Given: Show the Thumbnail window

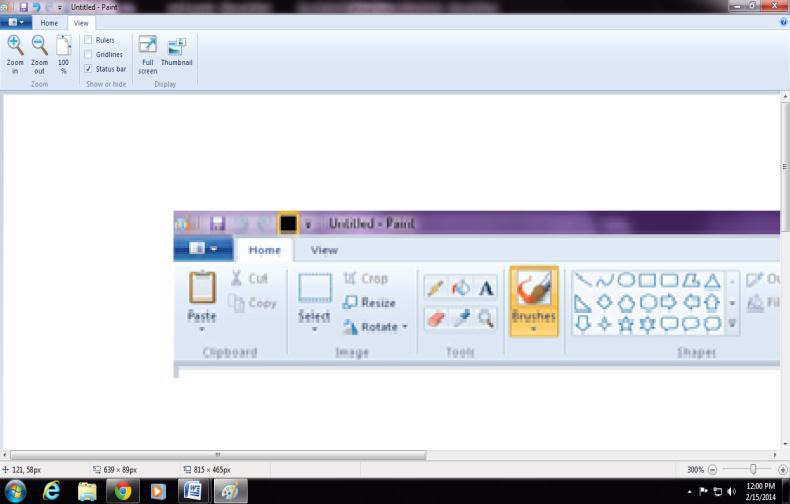Looking at the screenshot, I should (x=176, y=51).
